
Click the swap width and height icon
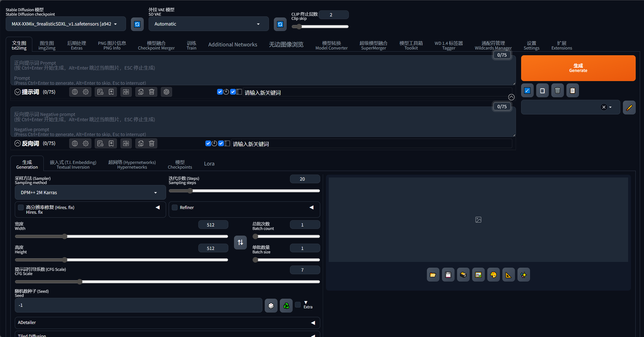click(240, 242)
